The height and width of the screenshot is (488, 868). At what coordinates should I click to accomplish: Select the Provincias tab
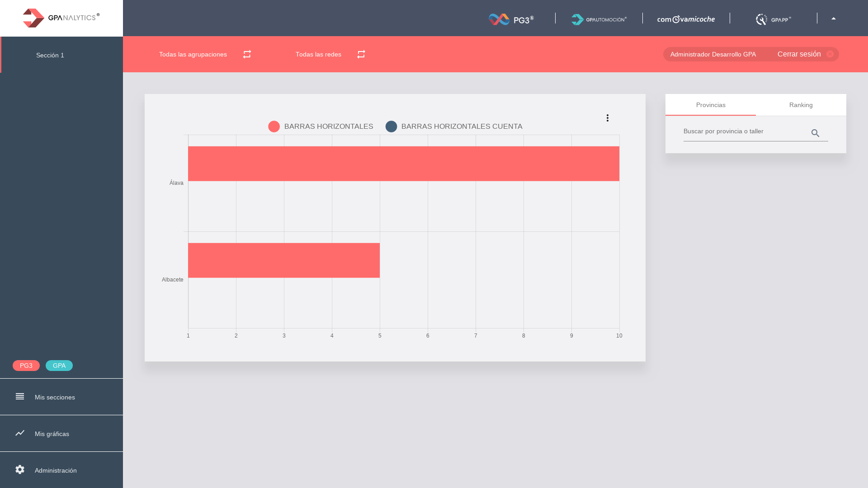click(x=711, y=105)
